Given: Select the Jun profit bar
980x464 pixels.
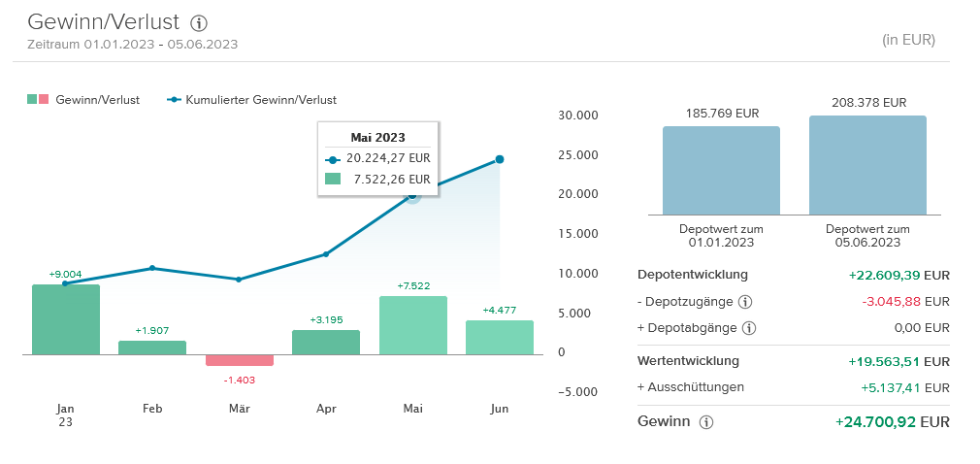Looking at the screenshot, I should (x=500, y=338).
